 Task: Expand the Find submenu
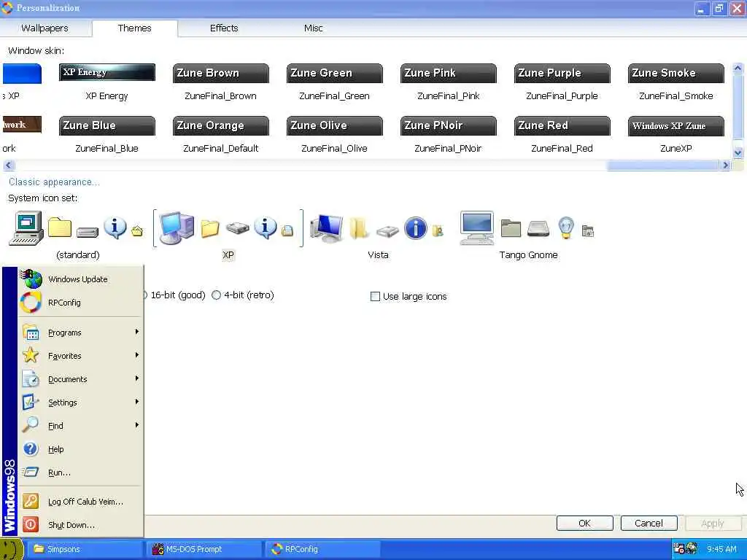pos(81,426)
